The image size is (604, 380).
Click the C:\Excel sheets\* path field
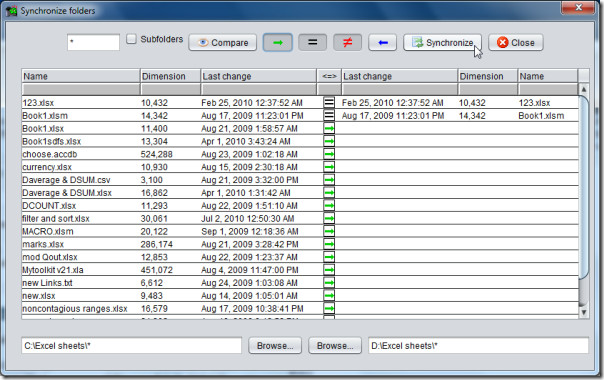pyautogui.click(x=131, y=346)
